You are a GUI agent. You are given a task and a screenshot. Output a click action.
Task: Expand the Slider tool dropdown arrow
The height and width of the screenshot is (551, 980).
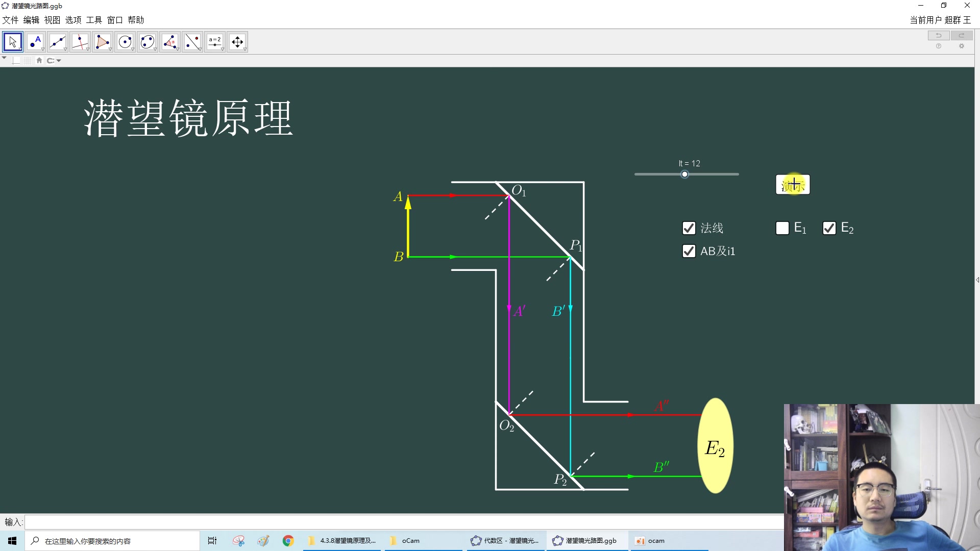pyautogui.click(x=223, y=49)
